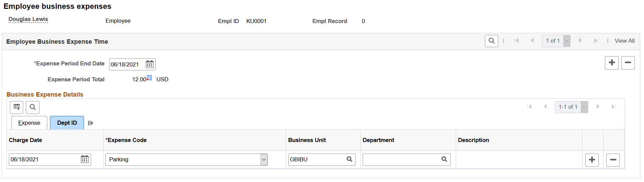Screen dimensions: 644x182
Task: Go to next row in expense details grid
Action: point(598,107)
